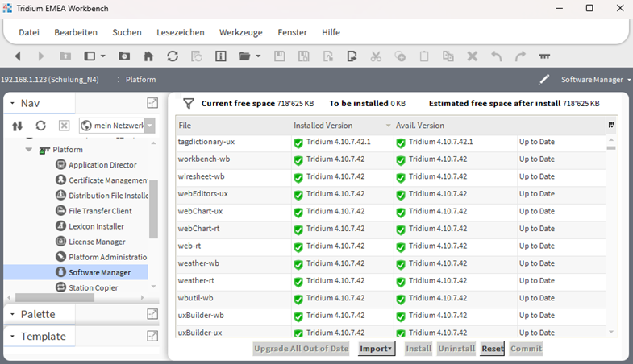Image resolution: width=633 pixels, height=364 pixels.
Task: Click Upgrade All Out of Date button
Action: pos(301,349)
